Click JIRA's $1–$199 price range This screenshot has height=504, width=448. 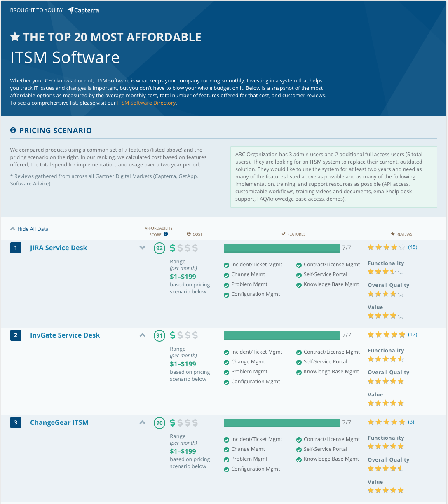pyautogui.click(x=183, y=277)
